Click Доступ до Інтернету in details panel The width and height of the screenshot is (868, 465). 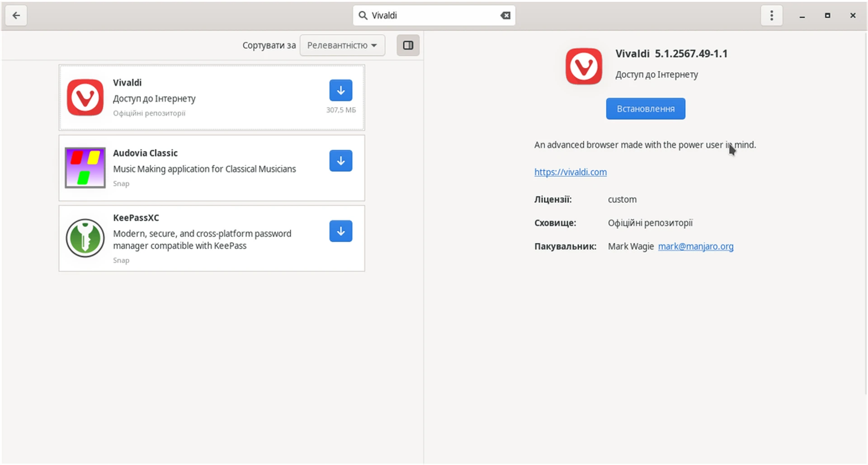click(656, 75)
